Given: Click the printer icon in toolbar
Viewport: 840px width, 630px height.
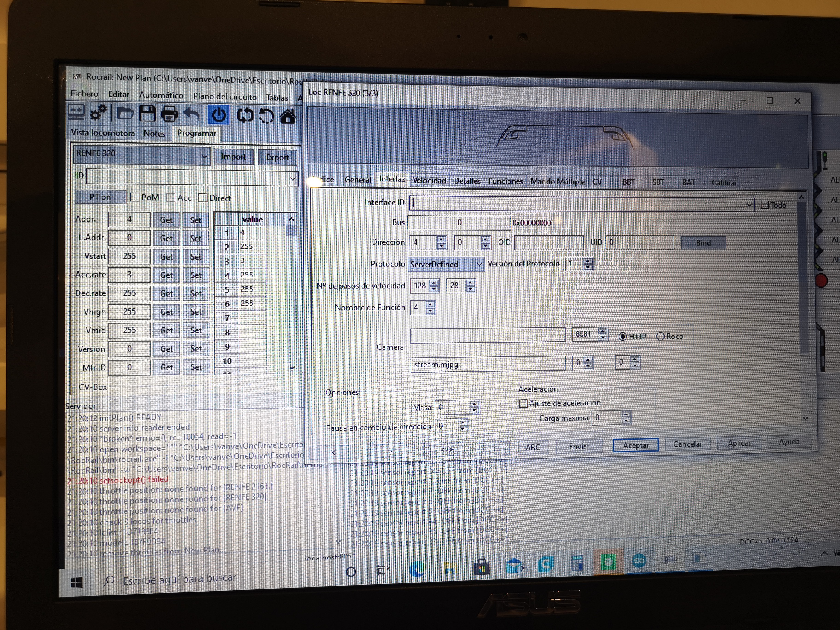Looking at the screenshot, I should coord(169,114).
